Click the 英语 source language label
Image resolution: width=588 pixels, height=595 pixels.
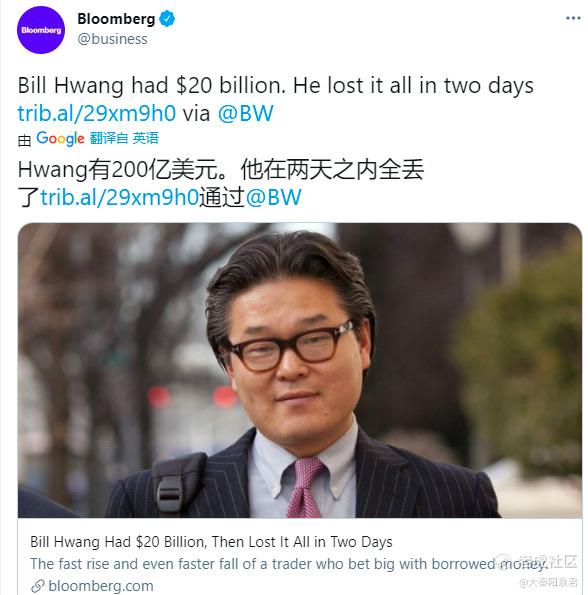click(146, 138)
